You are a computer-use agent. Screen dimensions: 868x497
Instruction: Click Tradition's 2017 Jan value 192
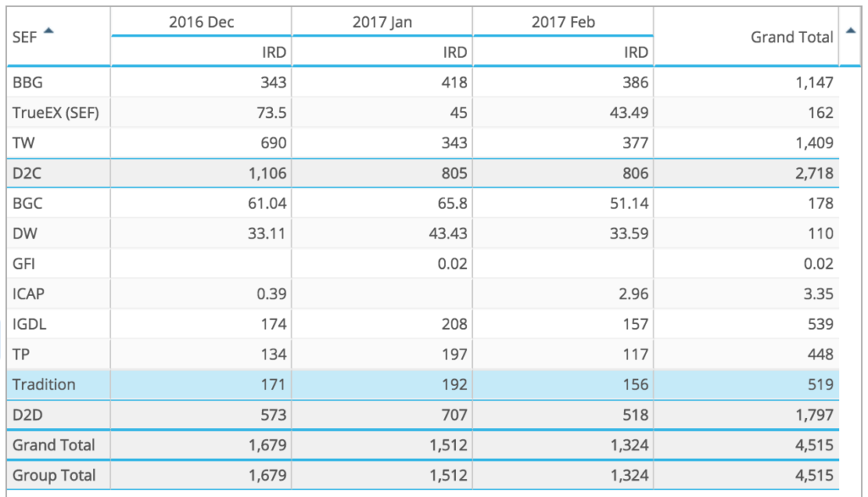coord(454,384)
